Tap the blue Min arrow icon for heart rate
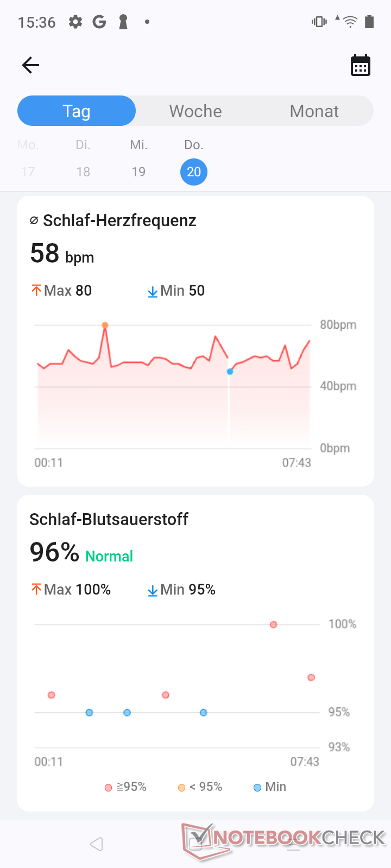Image resolution: width=391 pixels, height=868 pixels. click(x=153, y=292)
